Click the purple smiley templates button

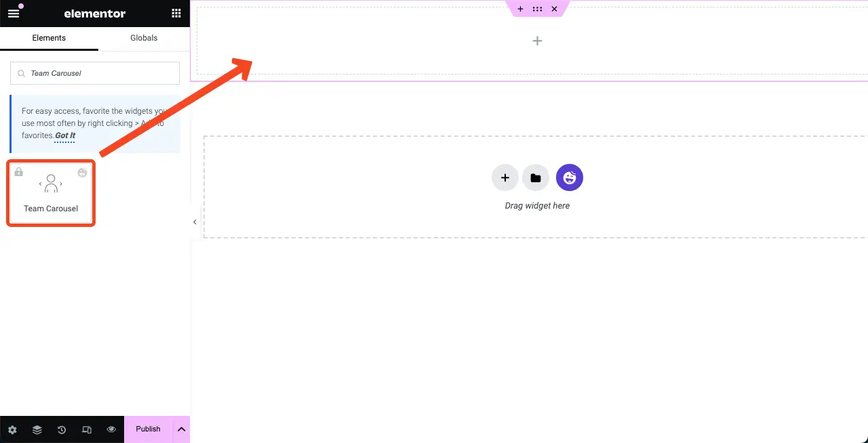pyautogui.click(x=570, y=177)
